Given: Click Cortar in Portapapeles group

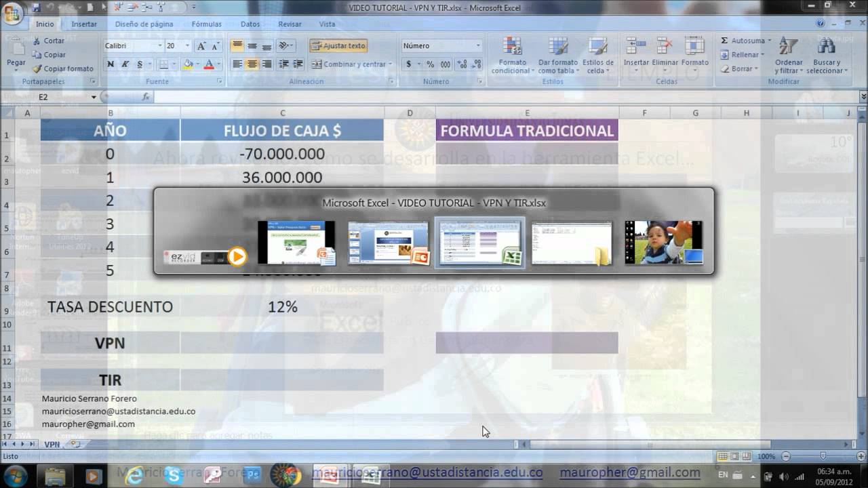Looking at the screenshot, I should (x=49, y=41).
